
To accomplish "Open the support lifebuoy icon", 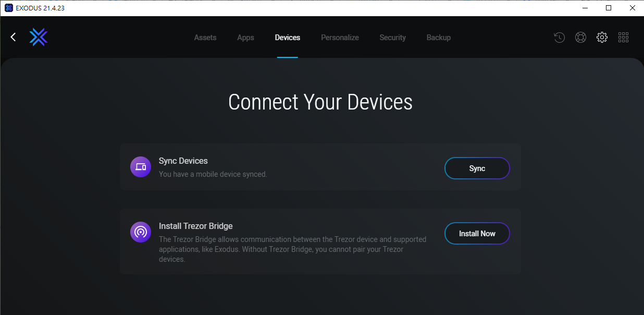I will click(580, 38).
